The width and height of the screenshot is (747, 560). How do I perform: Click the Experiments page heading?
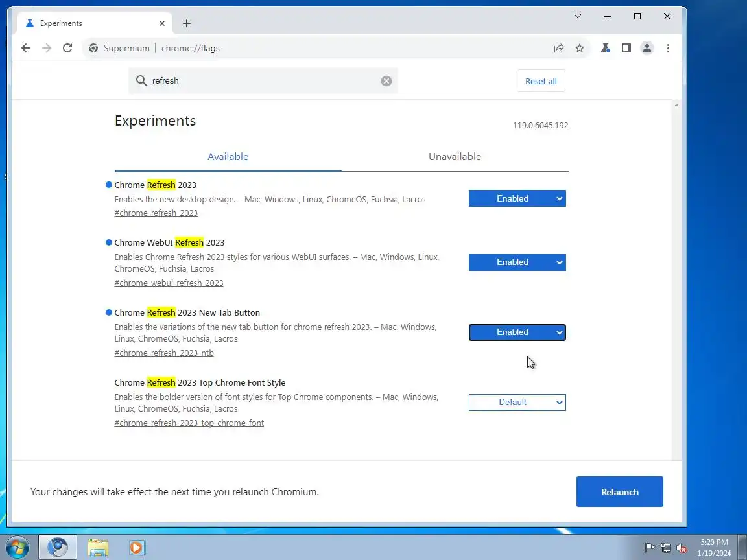tap(156, 121)
